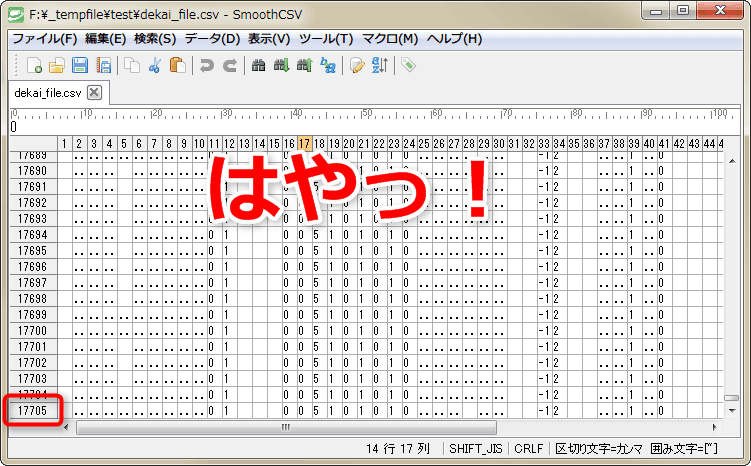Undo the last action
The height and width of the screenshot is (466, 751).
coord(206,65)
